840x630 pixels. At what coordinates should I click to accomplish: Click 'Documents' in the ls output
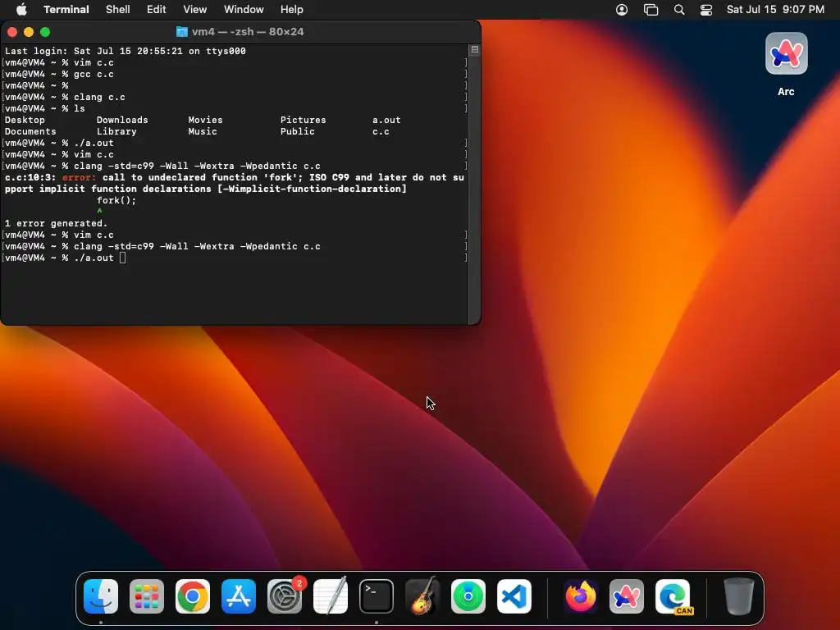30,131
